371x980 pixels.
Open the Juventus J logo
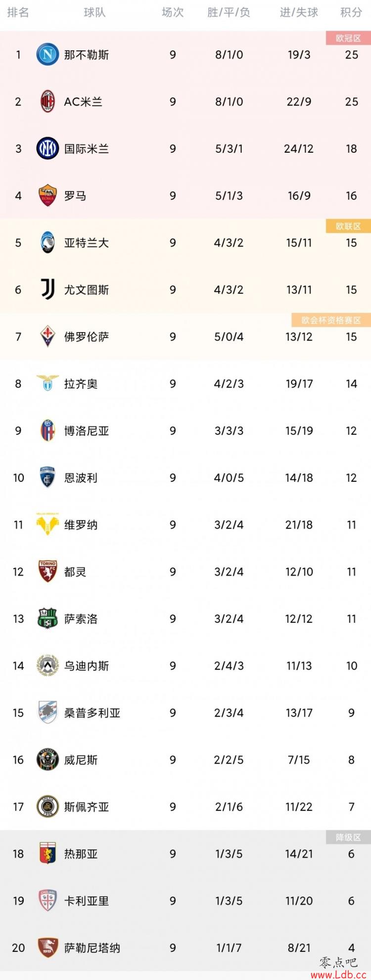[47, 290]
